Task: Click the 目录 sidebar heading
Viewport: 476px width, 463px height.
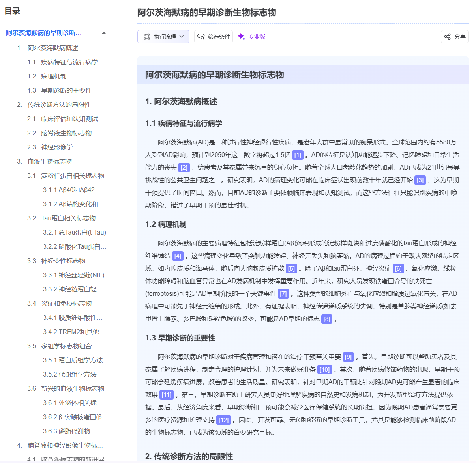Action: [x=12, y=11]
